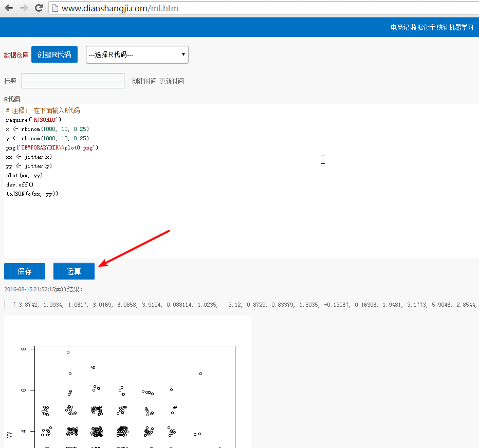Click the png('TEMPORARYDIR\\plot0.png') line

[52, 147]
